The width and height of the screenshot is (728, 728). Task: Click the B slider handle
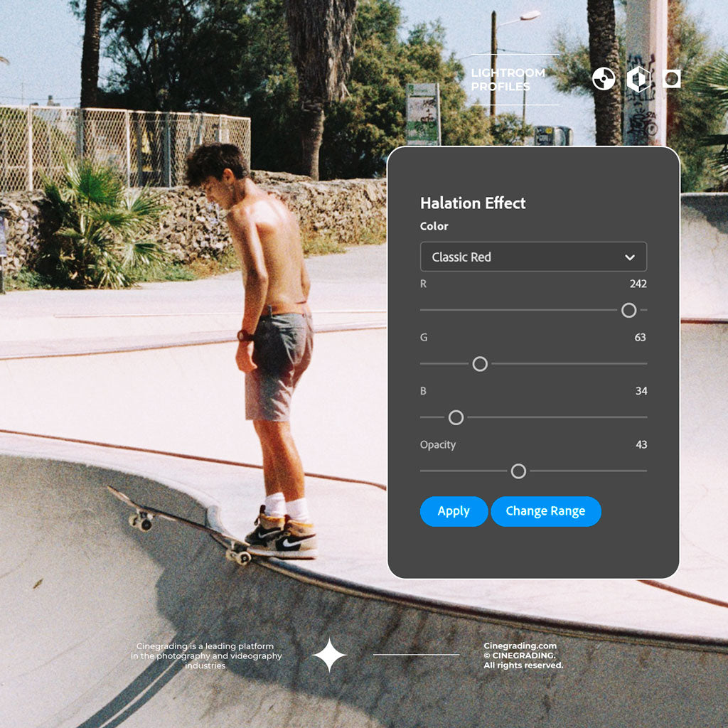point(456,417)
